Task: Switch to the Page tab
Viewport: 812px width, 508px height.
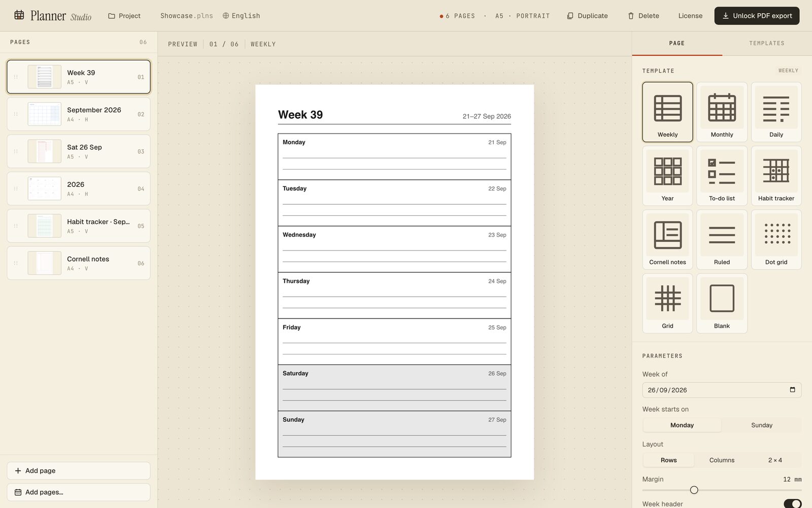Action: pyautogui.click(x=676, y=43)
